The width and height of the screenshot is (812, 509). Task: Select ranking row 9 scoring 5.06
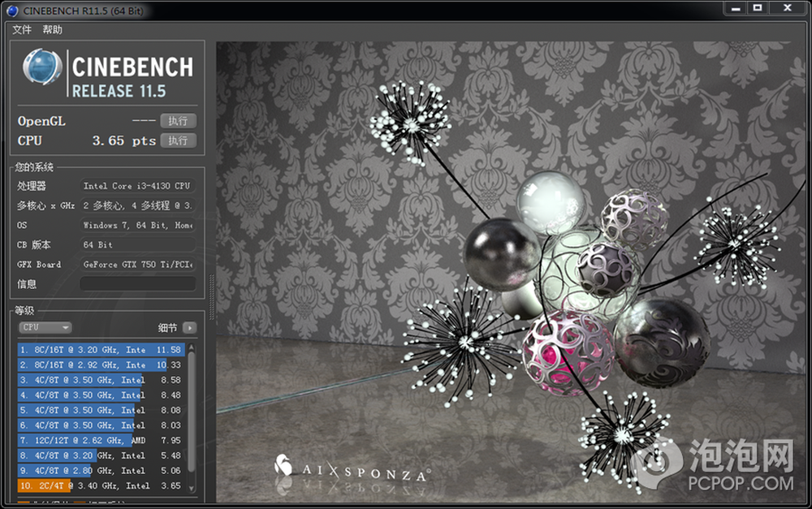(x=101, y=471)
